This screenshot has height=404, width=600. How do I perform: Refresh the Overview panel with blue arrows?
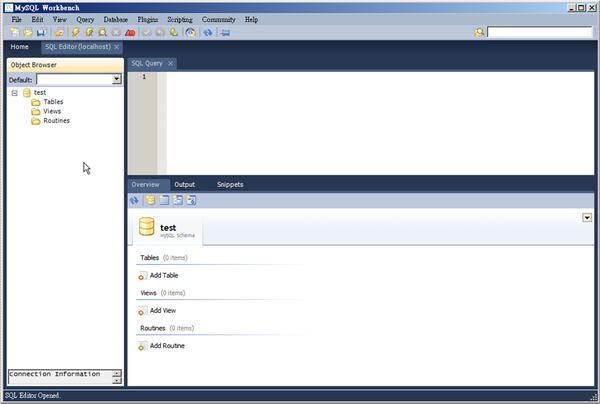(134, 200)
